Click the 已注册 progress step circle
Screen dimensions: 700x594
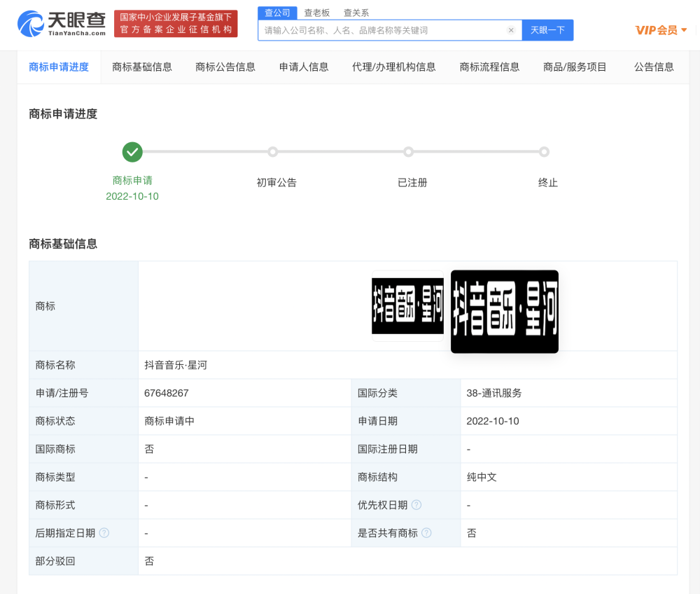coord(409,152)
